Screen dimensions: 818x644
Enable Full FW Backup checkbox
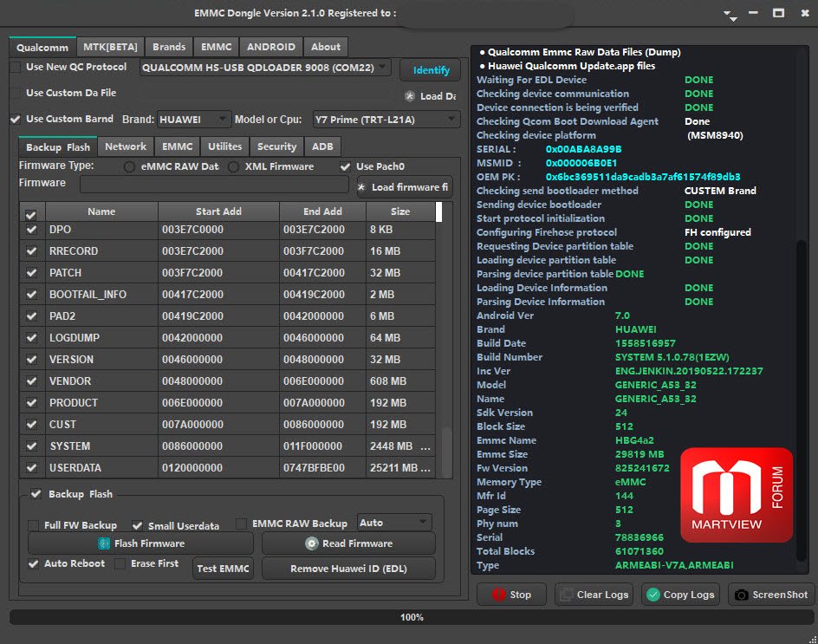[x=34, y=525]
